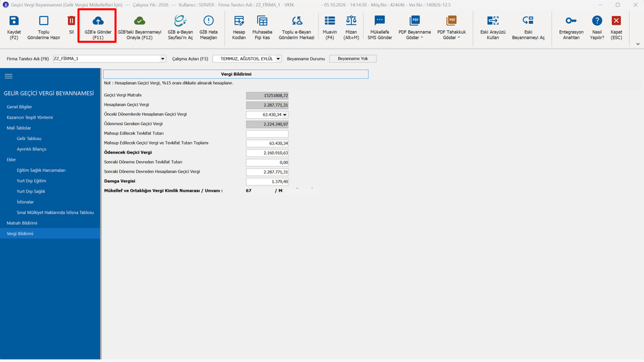Click Mahsup Edilecek Tevkifat Tutarı field
644x362 pixels.
coord(267,134)
